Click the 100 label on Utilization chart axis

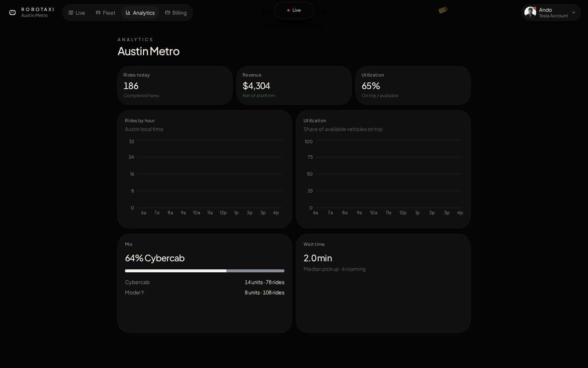point(308,142)
